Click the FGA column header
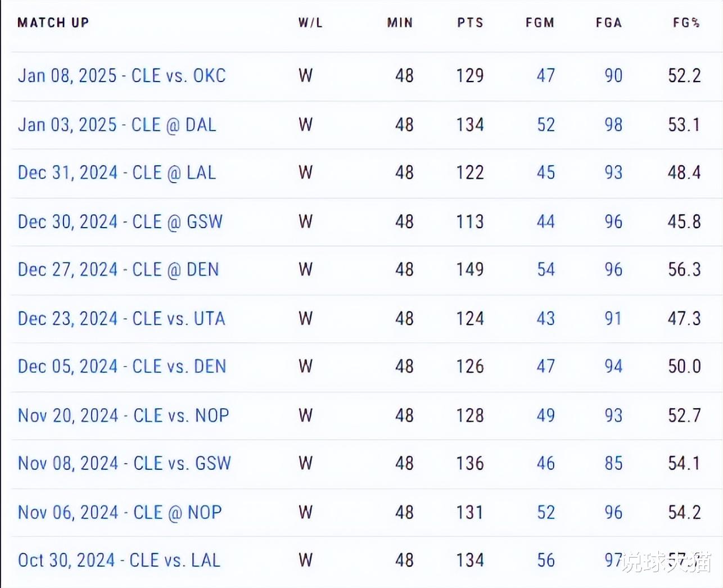Viewport: 723px width, 588px height. click(x=609, y=23)
